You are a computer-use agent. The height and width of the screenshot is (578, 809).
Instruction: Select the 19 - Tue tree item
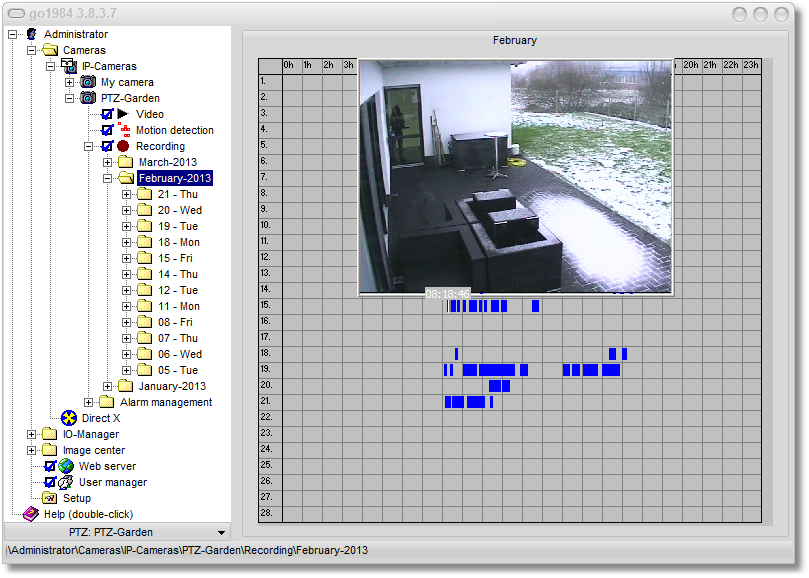coord(178,226)
